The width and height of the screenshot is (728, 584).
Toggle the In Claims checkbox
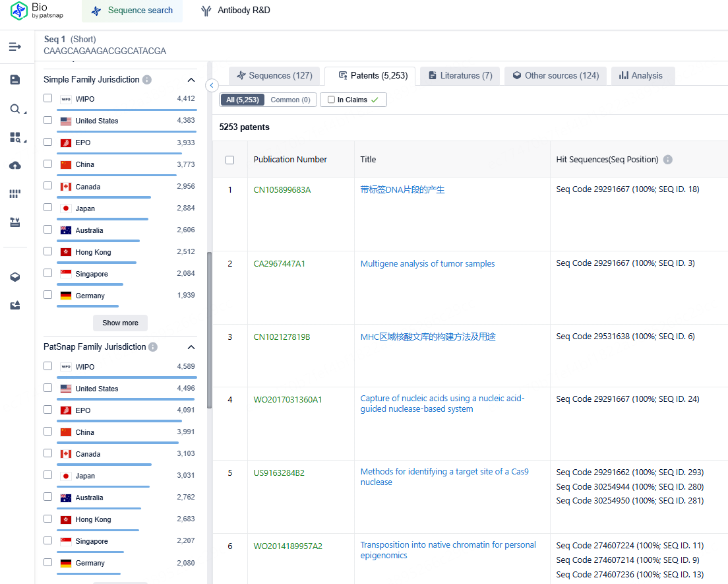332,100
